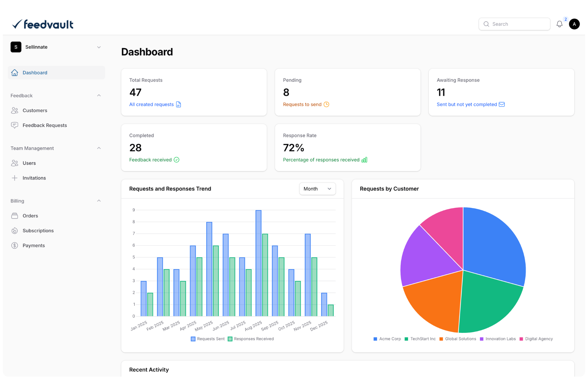Click the notification bell icon
The height and width of the screenshot is (390, 588).
point(559,24)
